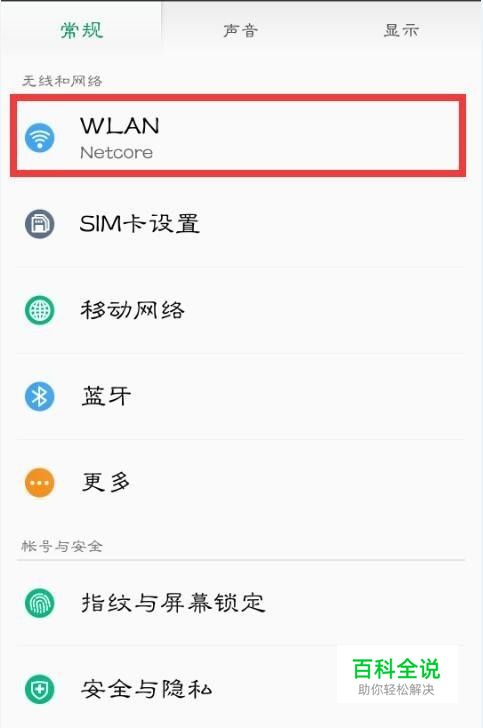Tap the green security shield icon
Screen dimensions: 483x728
pyautogui.click(x=39, y=689)
